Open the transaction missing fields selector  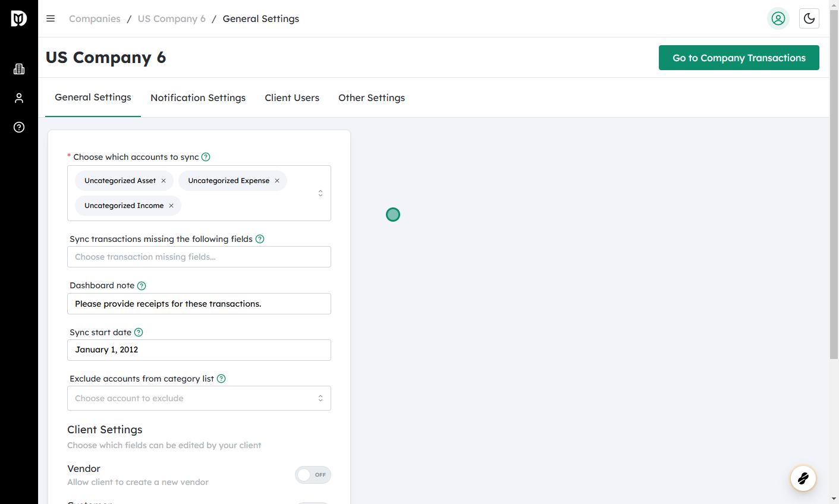(x=199, y=257)
